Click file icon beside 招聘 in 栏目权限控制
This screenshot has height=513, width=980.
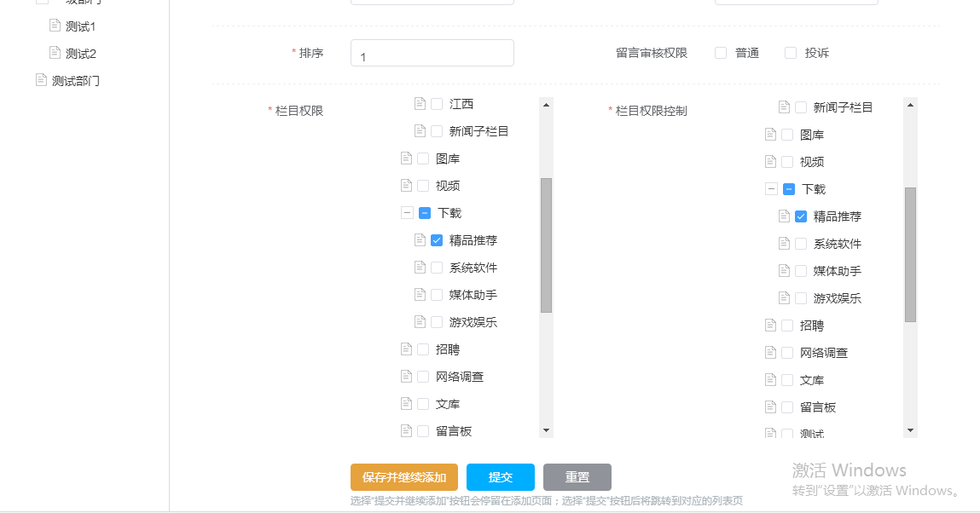pyautogui.click(x=771, y=326)
